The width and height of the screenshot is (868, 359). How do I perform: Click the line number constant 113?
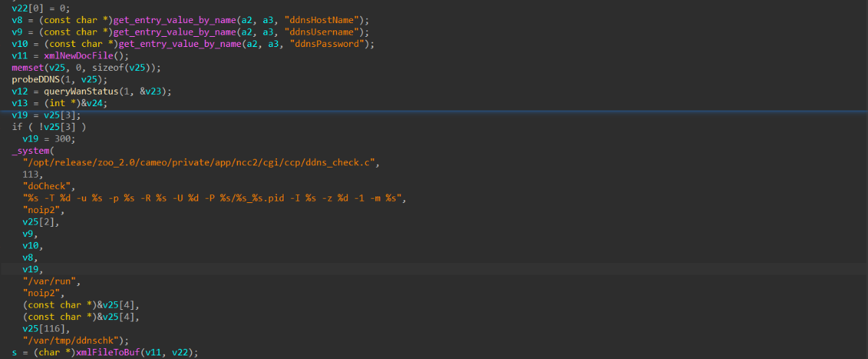31,174
